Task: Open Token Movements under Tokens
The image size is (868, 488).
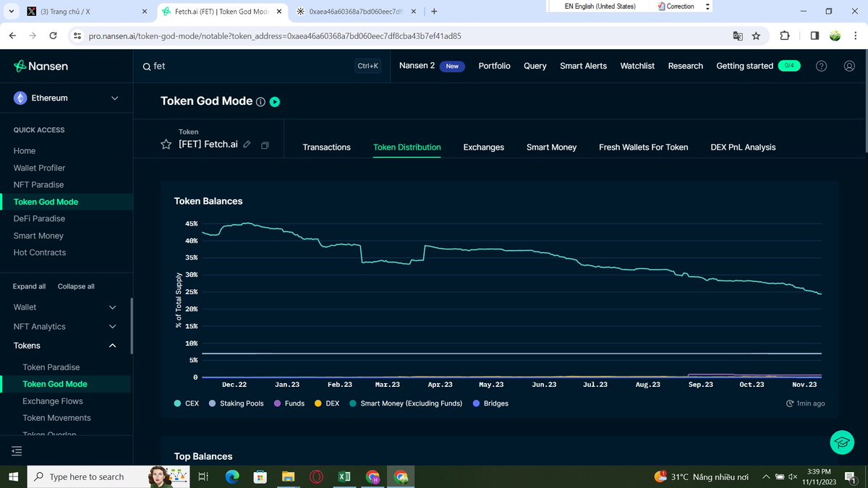Action: 56,418
